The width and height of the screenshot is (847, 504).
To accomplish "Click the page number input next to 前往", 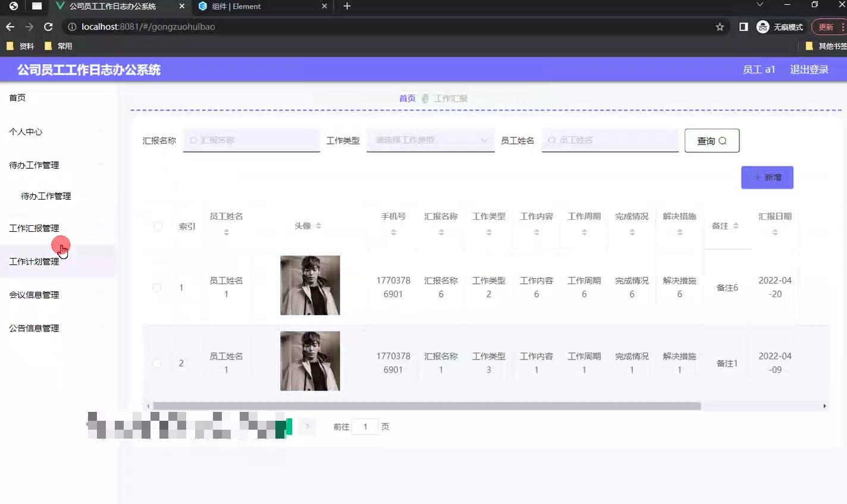I will coord(365,426).
